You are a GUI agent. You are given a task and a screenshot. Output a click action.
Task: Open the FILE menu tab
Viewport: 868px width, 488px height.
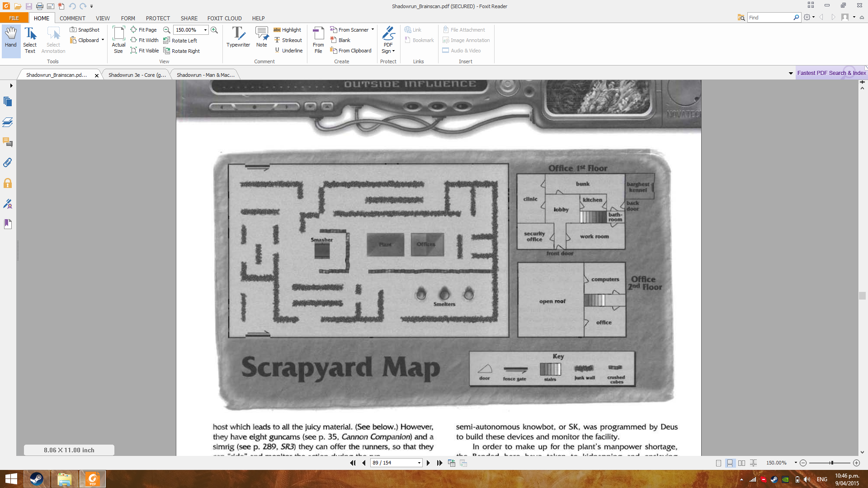[x=14, y=18]
